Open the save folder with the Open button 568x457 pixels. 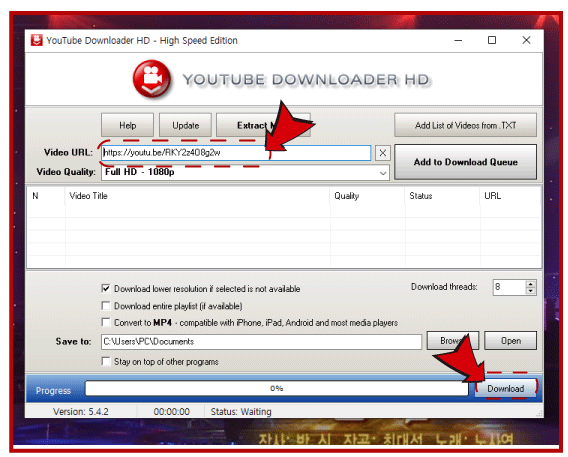point(511,341)
